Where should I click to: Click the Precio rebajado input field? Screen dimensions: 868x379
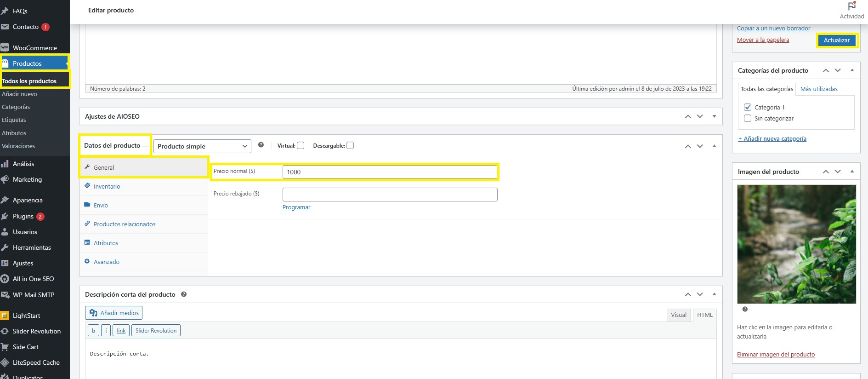coord(390,195)
